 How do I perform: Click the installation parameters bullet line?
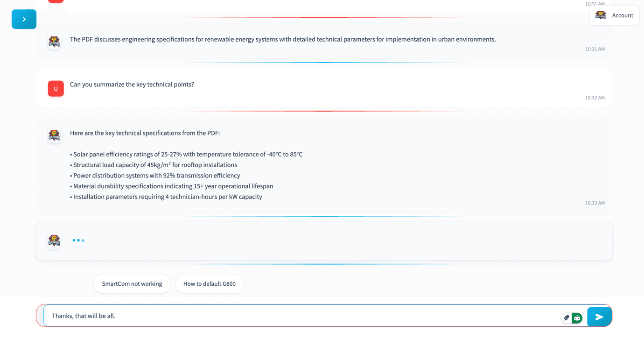coord(166,197)
